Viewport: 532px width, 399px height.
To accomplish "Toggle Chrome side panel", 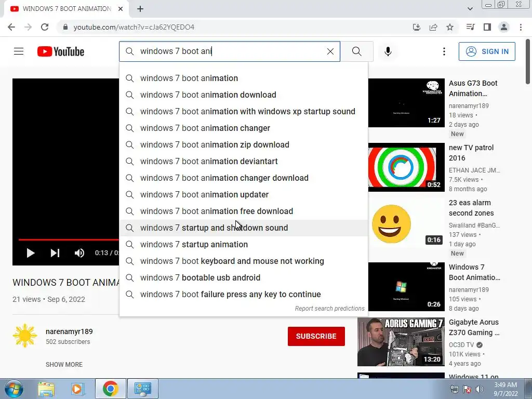I will click(x=487, y=27).
